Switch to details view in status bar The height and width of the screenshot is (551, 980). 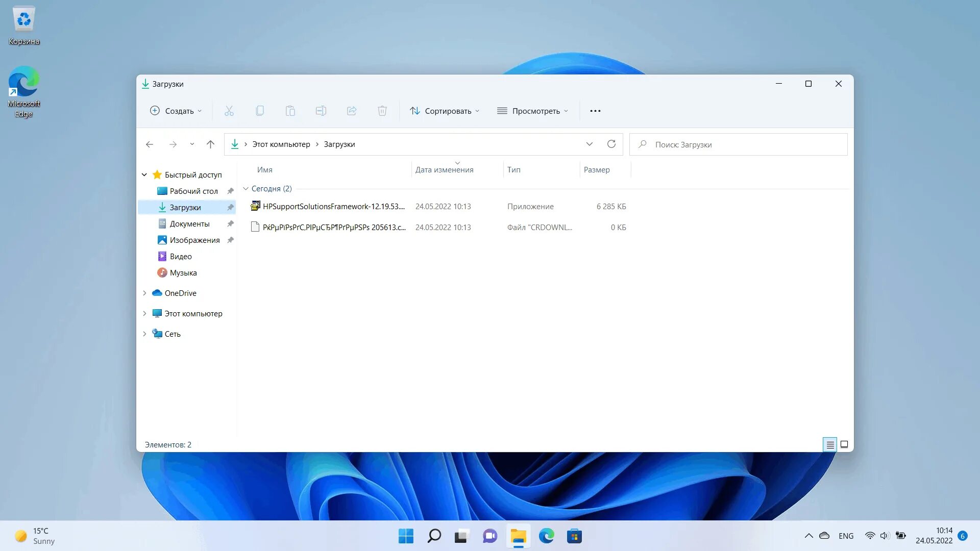pyautogui.click(x=830, y=445)
